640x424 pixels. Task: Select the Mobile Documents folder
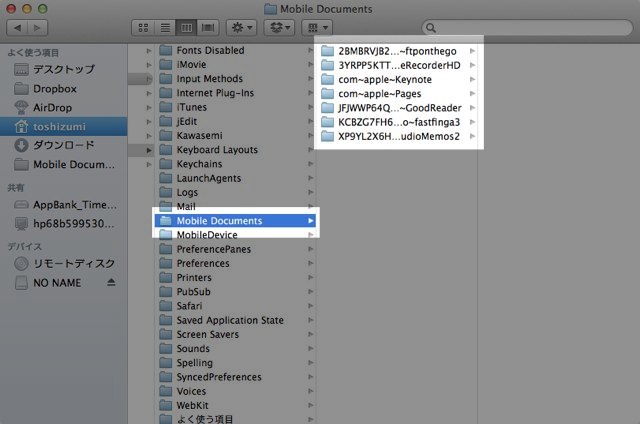click(236, 221)
